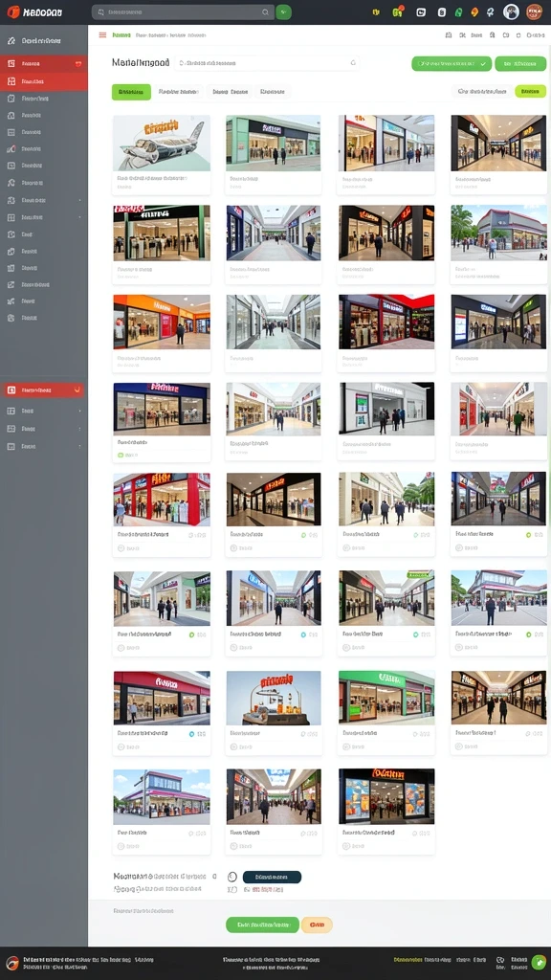Click the wide green header button with checkmark
This screenshot has height=980, width=551.
click(452, 63)
